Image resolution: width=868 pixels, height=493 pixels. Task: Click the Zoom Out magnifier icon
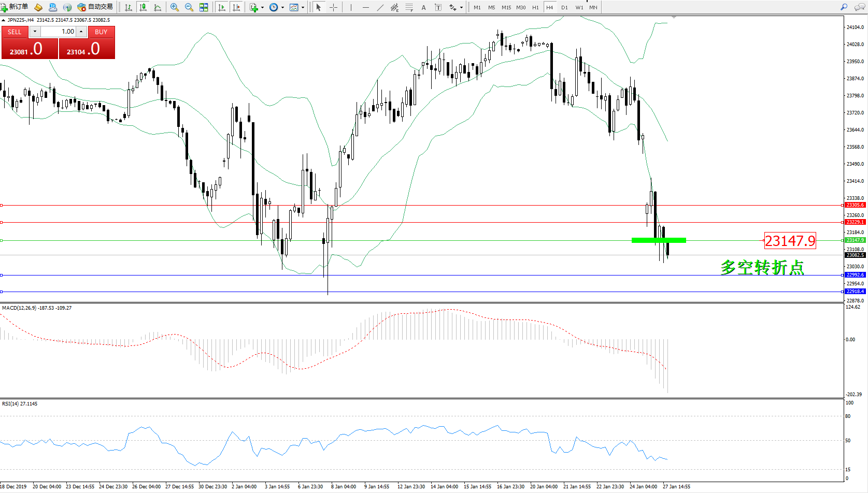tap(189, 7)
